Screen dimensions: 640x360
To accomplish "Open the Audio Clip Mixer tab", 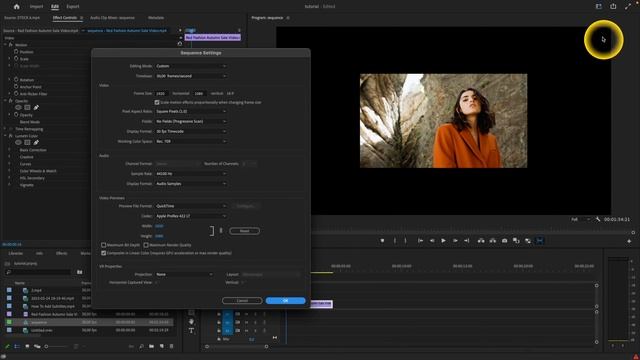I will (x=112, y=18).
